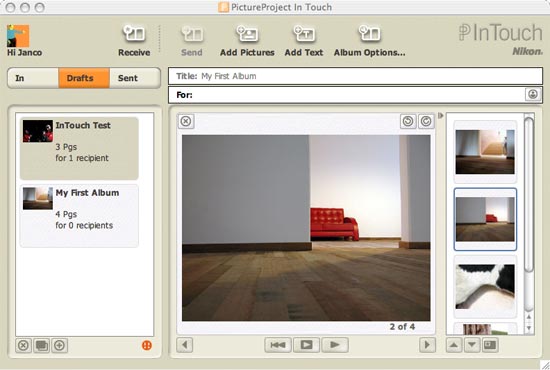Rotate picture counterclockwise
The image size is (550, 370).
[x=408, y=121]
